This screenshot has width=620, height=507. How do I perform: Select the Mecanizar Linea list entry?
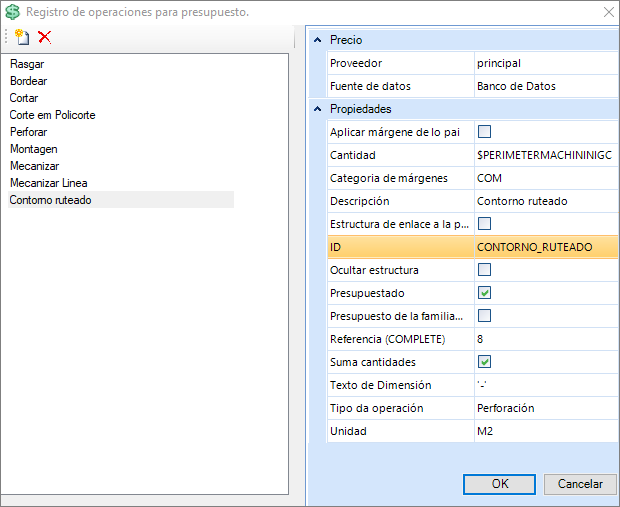click(x=48, y=183)
